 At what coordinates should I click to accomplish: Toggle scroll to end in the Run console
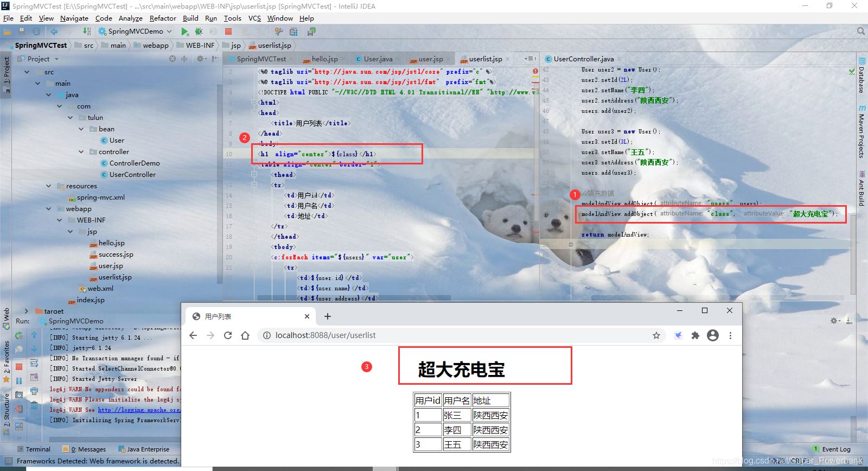pyautogui.click(x=34, y=377)
